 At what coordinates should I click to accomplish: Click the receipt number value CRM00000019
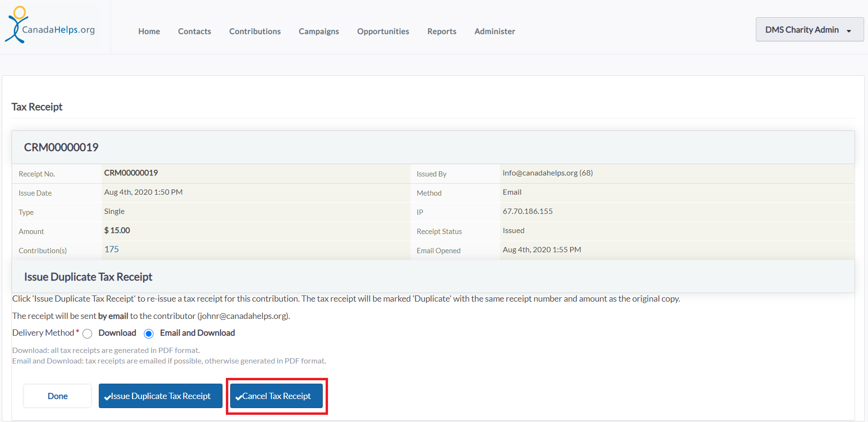(x=131, y=173)
